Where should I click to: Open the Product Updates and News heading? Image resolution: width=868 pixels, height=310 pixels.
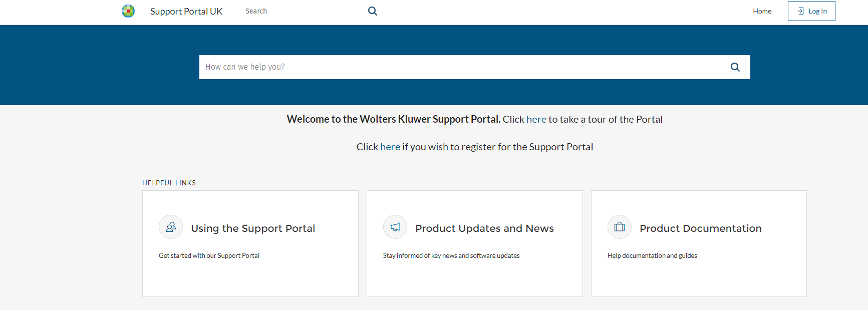tap(484, 228)
